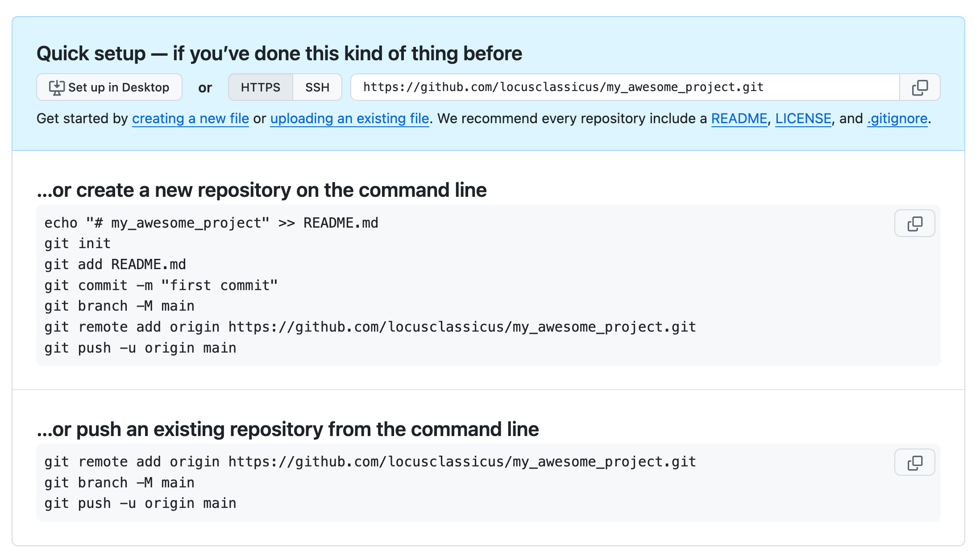The height and width of the screenshot is (557, 980).
Task: Click the Set up in Desktop button
Action: pyautogui.click(x=109, y=87)
